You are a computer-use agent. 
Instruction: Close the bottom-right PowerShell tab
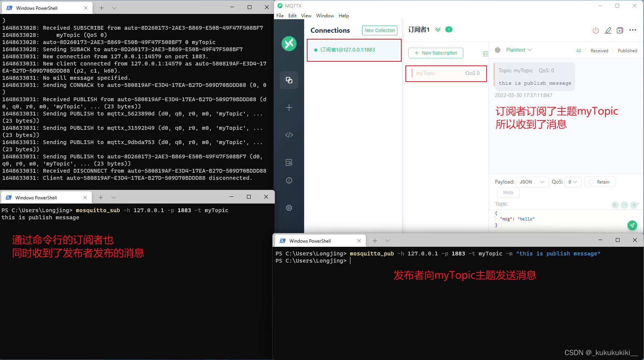click(x=359, y=241)
